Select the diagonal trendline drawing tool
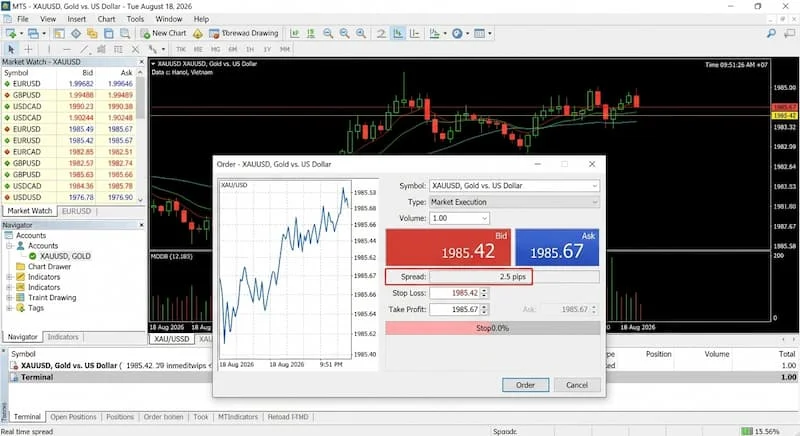The width and height of the screenshot is (800, 436). [84, 49]
